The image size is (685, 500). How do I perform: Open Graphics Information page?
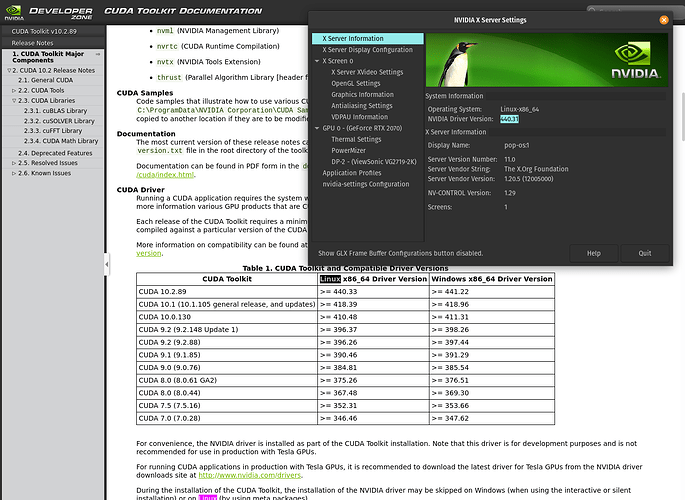coord(362,94)
